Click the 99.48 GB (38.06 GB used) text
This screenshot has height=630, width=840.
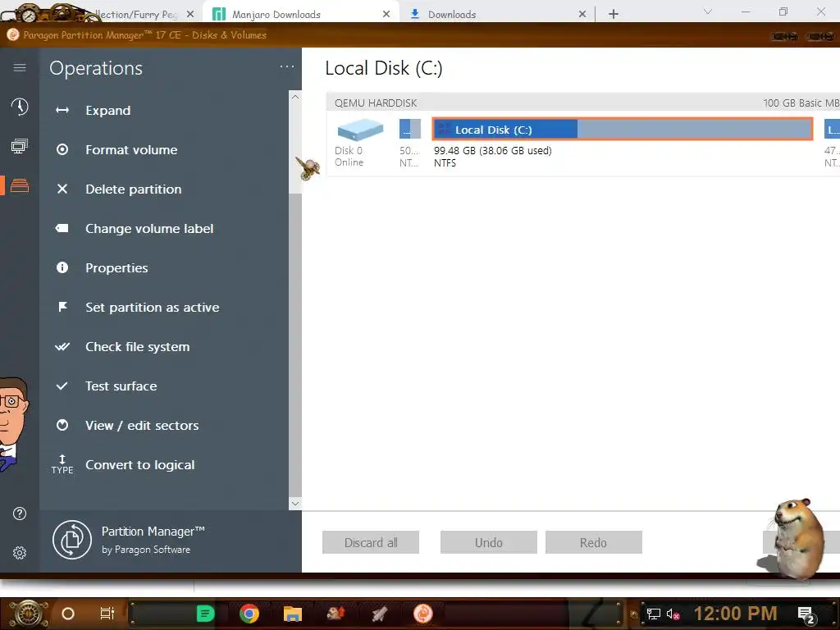[x=493, y=151]
